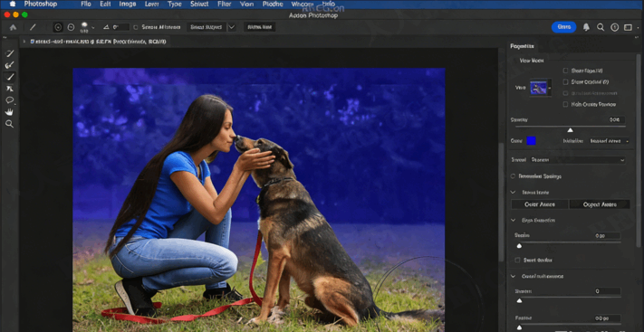Click the Feather value field

(x=608, y=318)
